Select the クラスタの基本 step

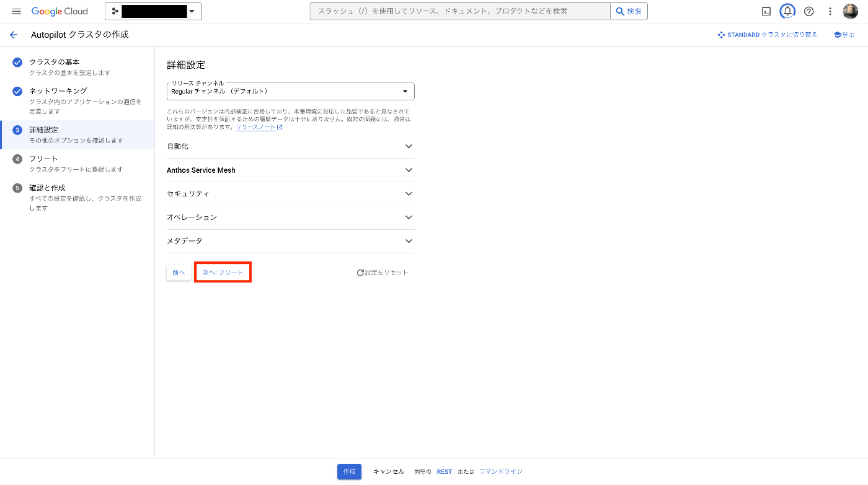[77, 67]
